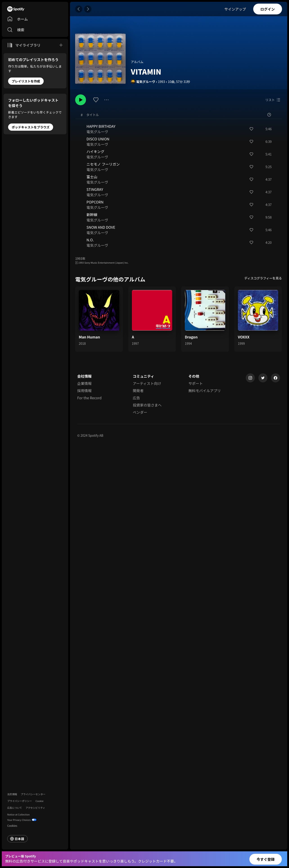Go to ホーム in sidebar
289x868 pixels.
(18, 19)
